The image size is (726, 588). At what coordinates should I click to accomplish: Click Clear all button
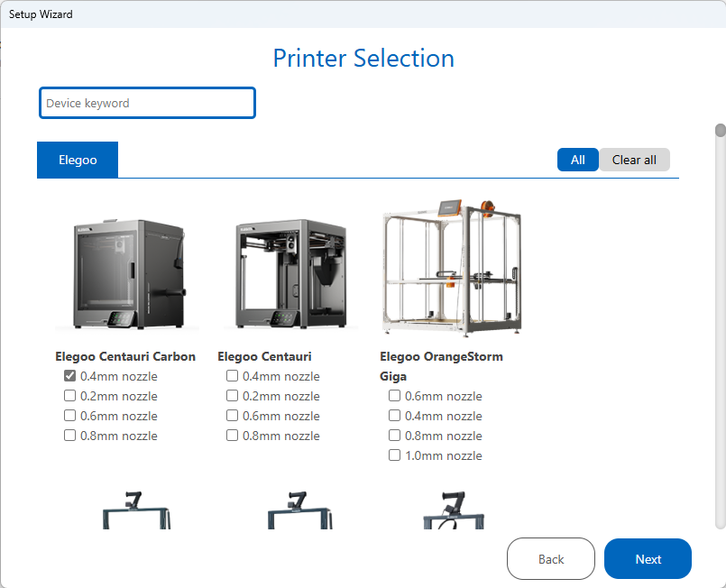pos(634,160)
